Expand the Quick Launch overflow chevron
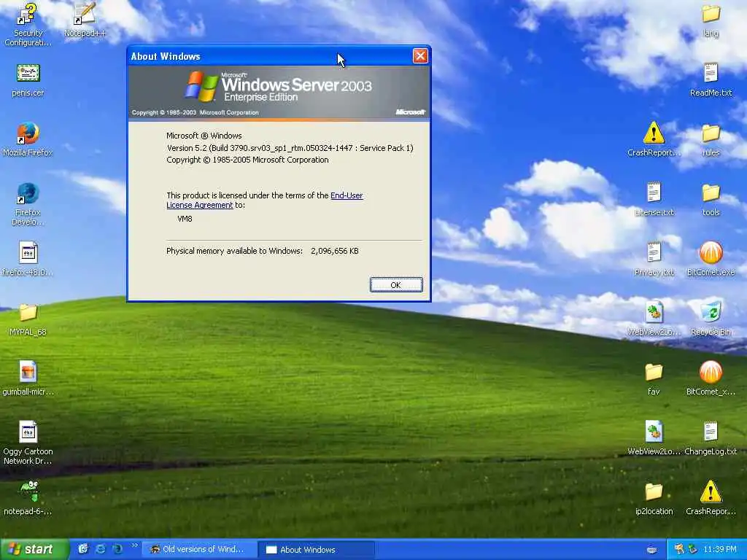747x560 pixels. click(134, 545)
